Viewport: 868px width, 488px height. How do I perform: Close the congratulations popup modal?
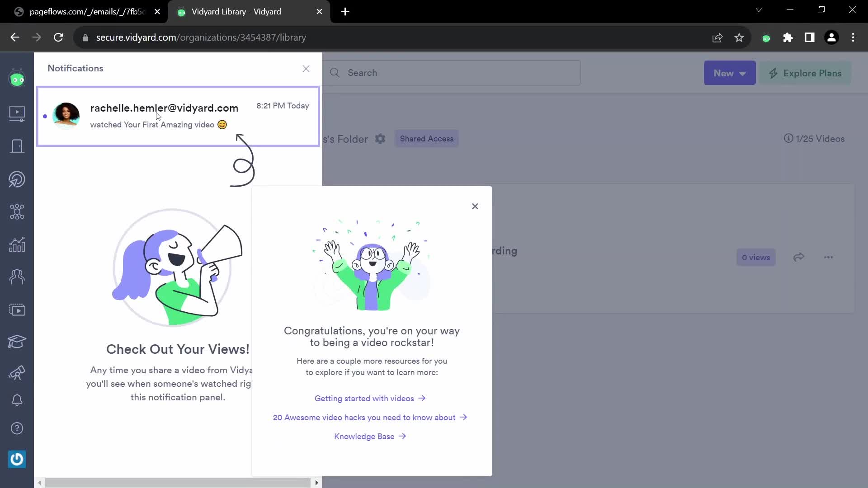(x=475, y=206)
